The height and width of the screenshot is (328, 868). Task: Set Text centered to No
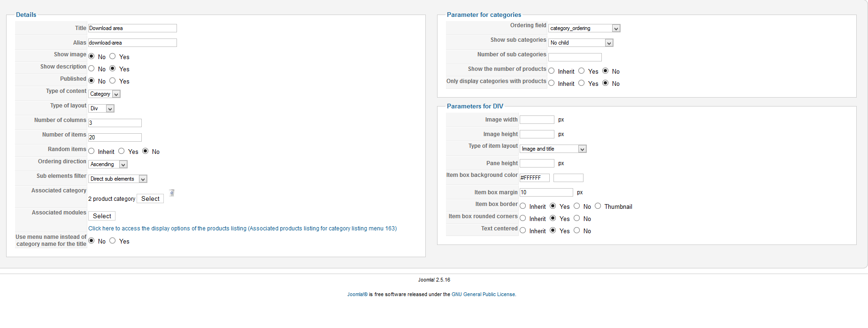(577, 230)
